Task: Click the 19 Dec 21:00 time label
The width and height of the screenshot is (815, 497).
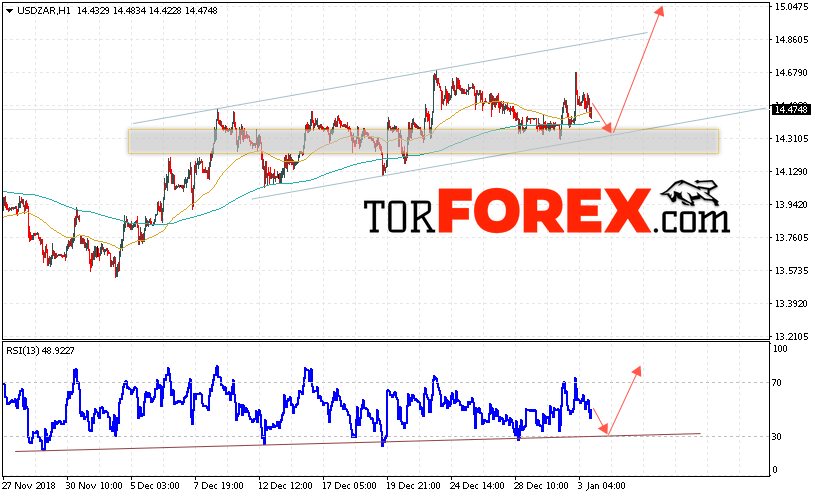Action: click(413, 486)
